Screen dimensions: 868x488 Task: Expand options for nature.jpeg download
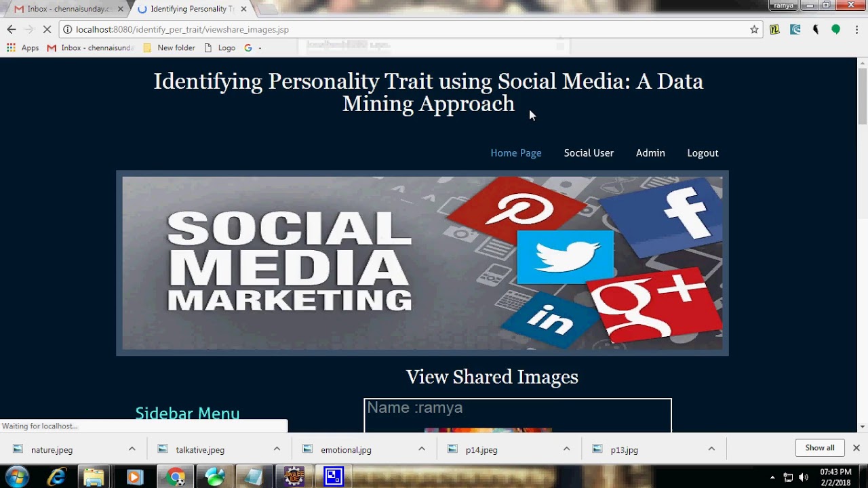pyautogui.click(x=132, y=449)
